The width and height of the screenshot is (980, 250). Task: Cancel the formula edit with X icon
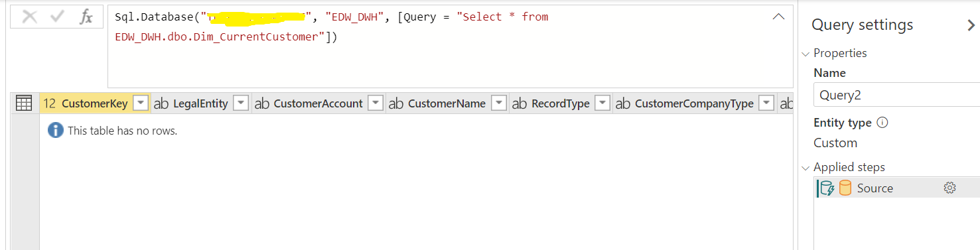point(29,17)
